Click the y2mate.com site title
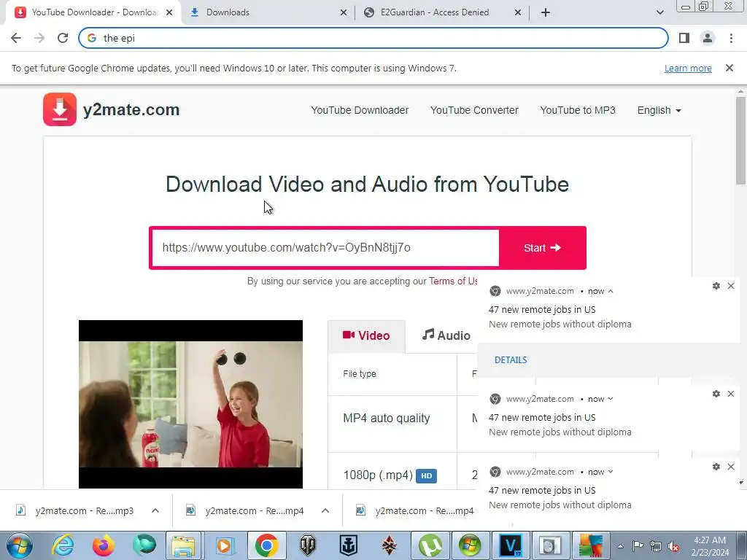Image resolution: width=747 pixels, height=560 pixels. (x=131, y=109)
